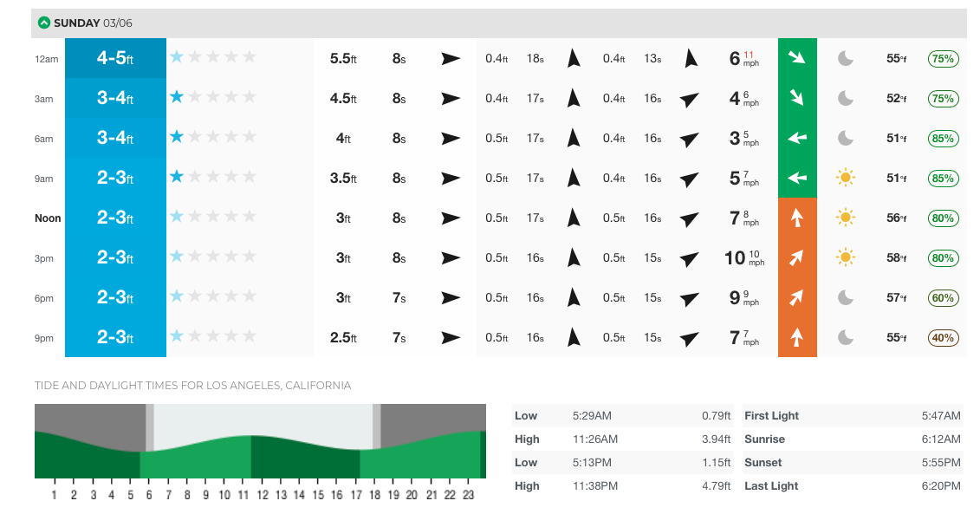Screen dimensions: 980x527
Task: Click the High 11:26AM tide row
Action: point(622,439)
